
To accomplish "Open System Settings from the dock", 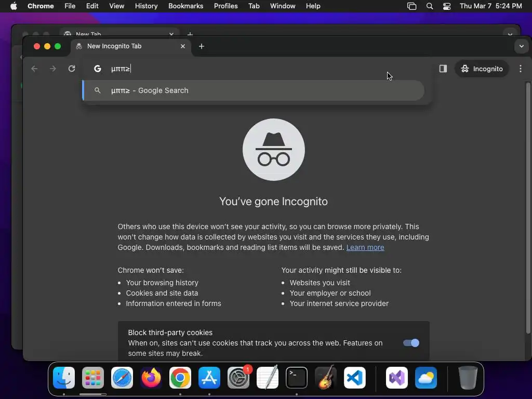I will (x=238, y=378).
